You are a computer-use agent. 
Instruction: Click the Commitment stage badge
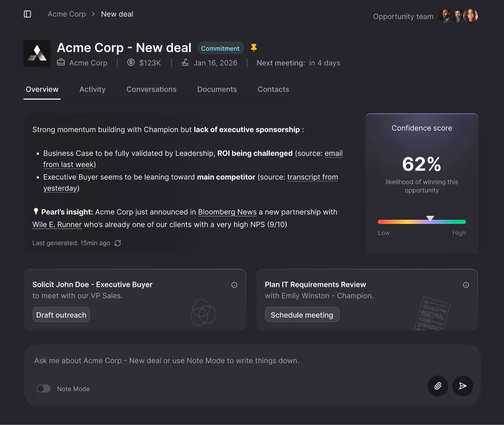(x=220, y=48)
